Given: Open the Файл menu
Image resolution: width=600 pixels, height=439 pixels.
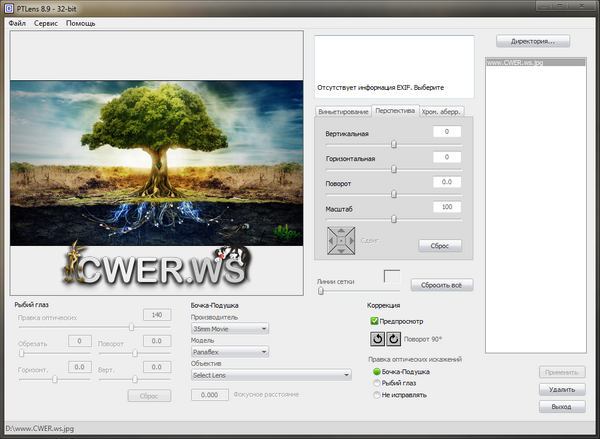Looking at the screenshot, I should 17,23.
